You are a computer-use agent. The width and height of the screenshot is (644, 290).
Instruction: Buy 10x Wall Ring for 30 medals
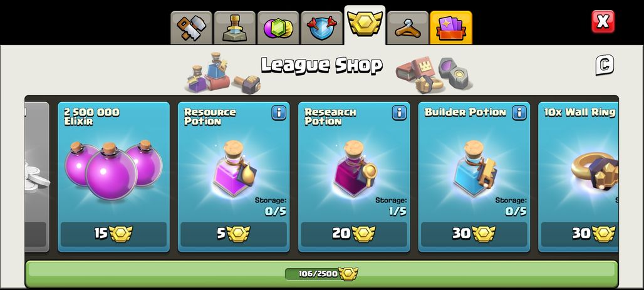[x=580, y=234]
